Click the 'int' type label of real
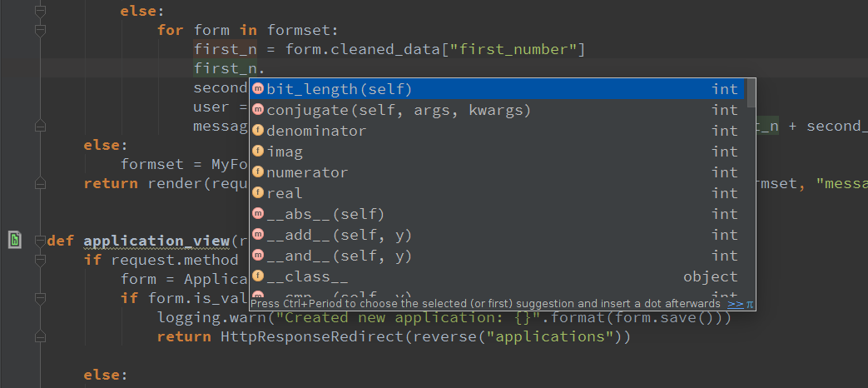Viewport: 868px width, 388px height. 725,192
